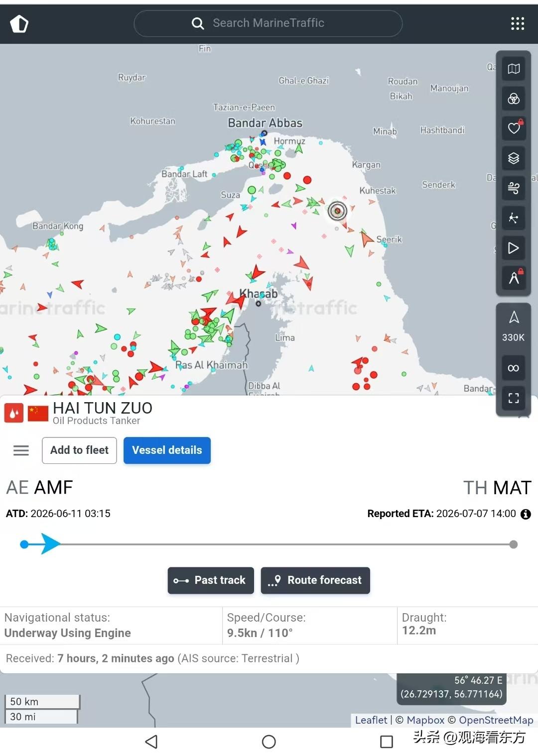Open Vessel details
Viewport: 538px width, 756px height.
[x=167, y=450]
